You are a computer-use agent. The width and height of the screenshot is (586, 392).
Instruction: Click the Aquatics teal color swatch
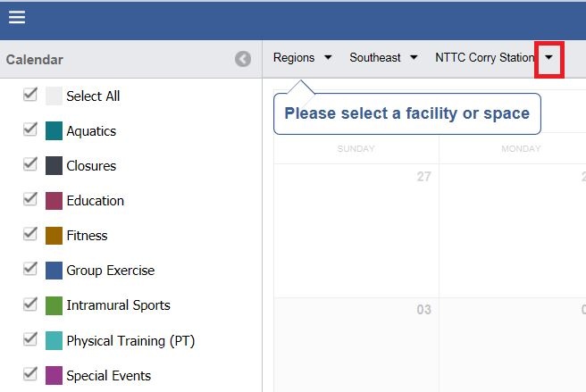pyautogui.click(x=54, y=131)
